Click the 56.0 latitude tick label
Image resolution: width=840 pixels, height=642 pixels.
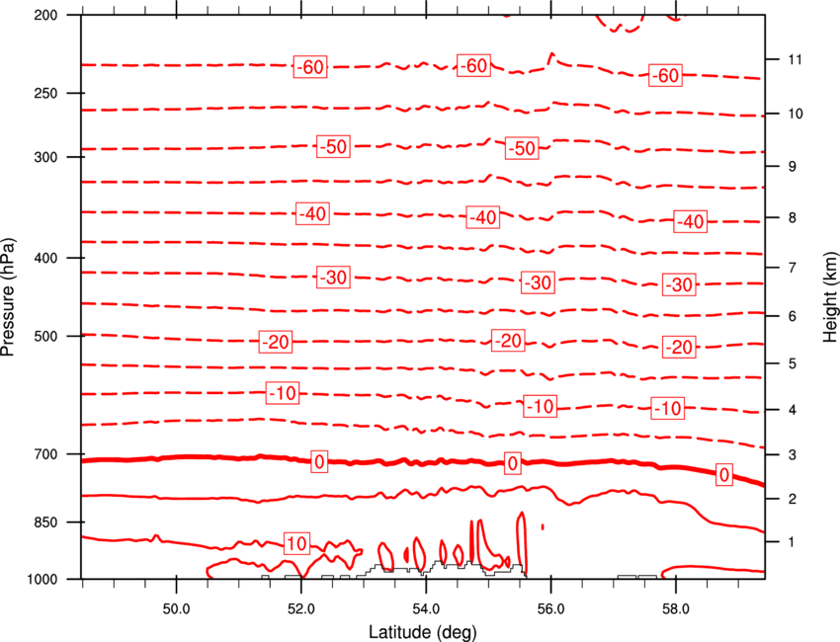551,609
